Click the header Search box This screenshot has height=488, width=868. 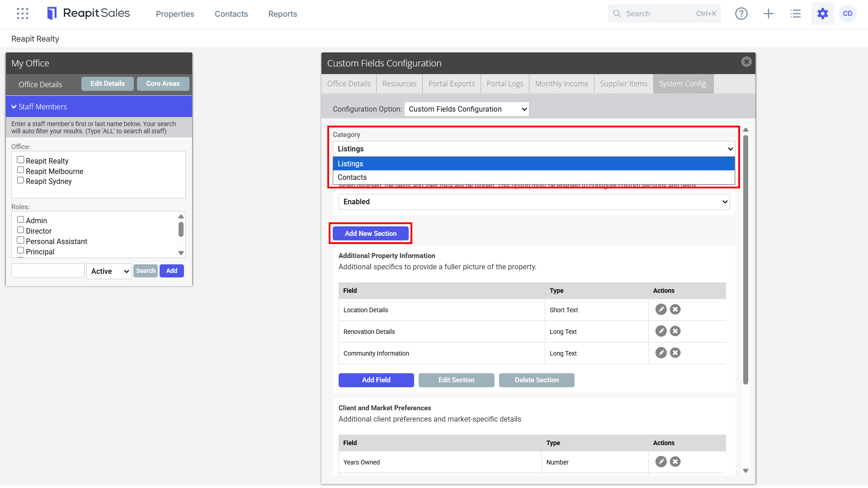[x=664, y=14]
